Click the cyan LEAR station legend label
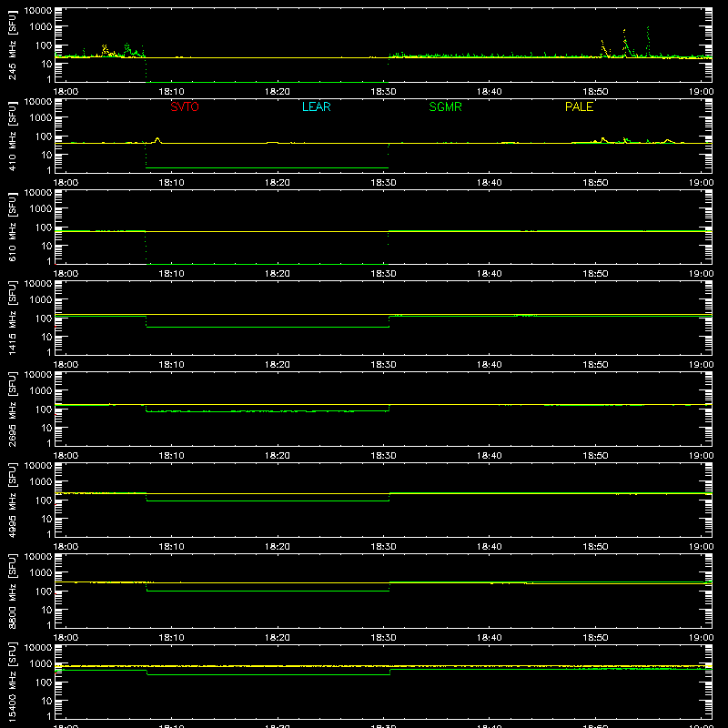728x728 pixels. click(x=316, y=106)
